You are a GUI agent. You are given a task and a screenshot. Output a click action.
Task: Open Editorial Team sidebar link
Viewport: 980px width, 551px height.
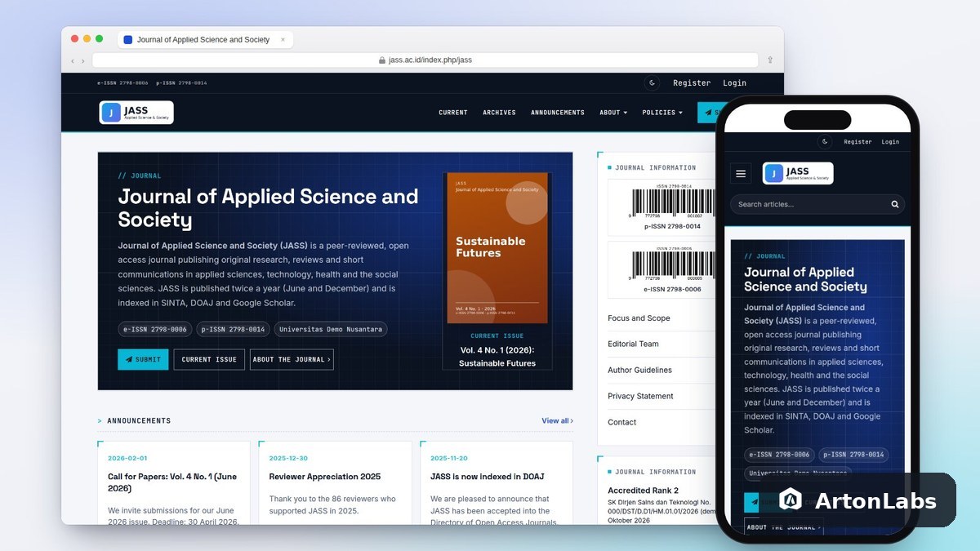(633, 344)
